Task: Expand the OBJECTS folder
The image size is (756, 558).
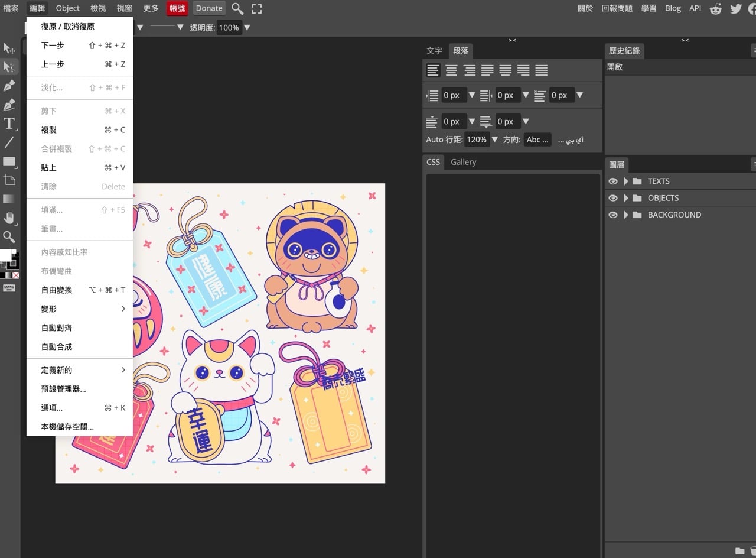Action: [x=626, y=198]
